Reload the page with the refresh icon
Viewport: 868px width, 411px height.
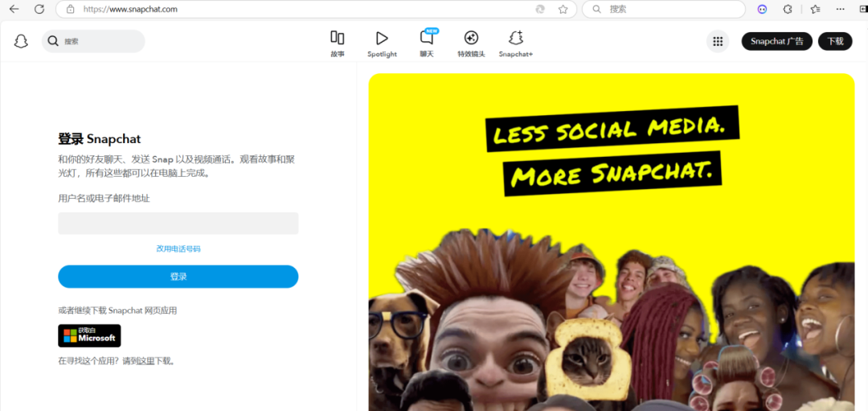[39, 9]
